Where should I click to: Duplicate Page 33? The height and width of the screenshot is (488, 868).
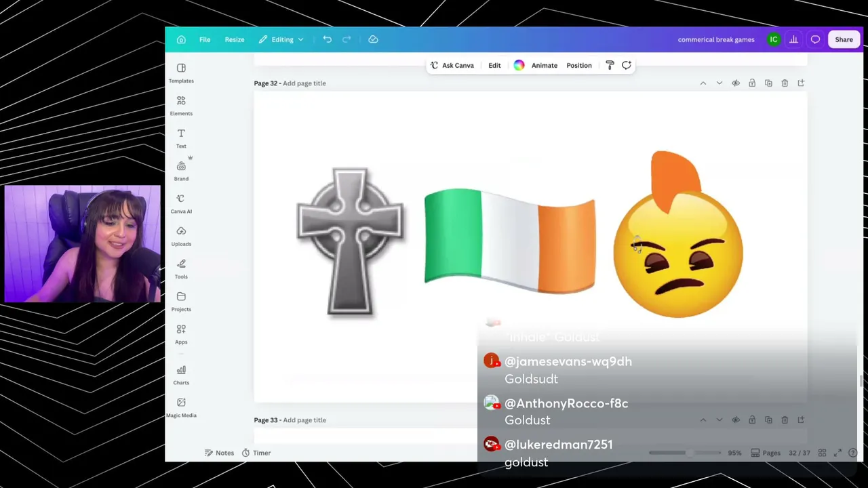[x=768, y=420]
